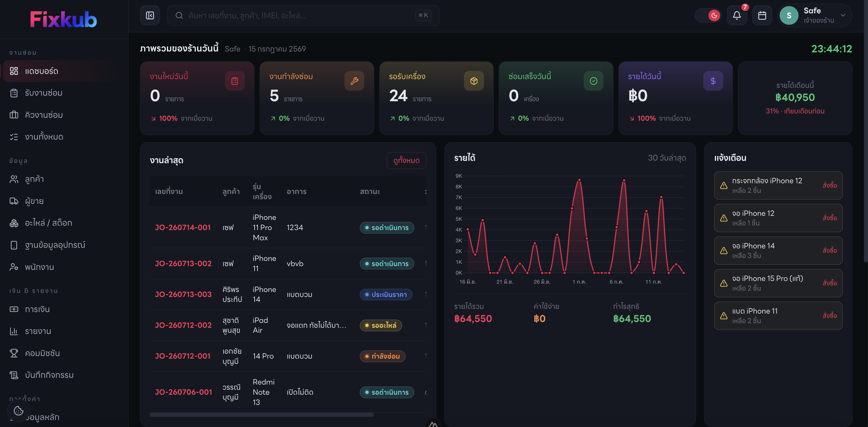Expand the Safe user profile dropdown
Viewport: 868px width, 427px height.
tap(815, 15)
